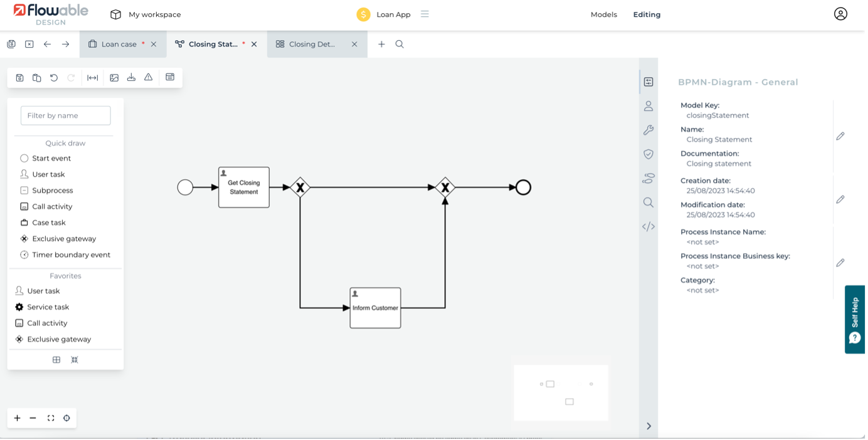Open the shield icon in properties sidebar
This screenshot has height=440, width=868.
coord(648,154)
